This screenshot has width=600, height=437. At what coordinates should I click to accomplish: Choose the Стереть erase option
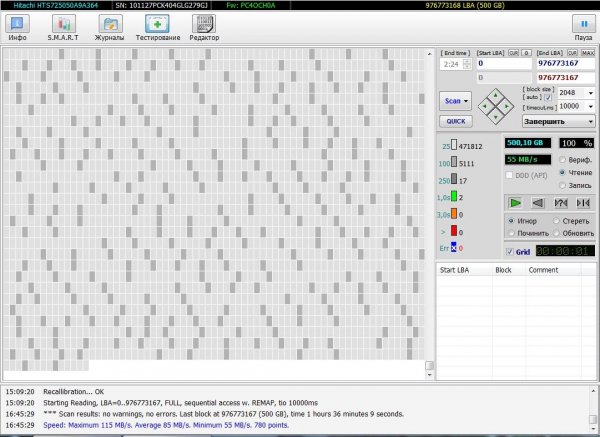click(556, 220)
